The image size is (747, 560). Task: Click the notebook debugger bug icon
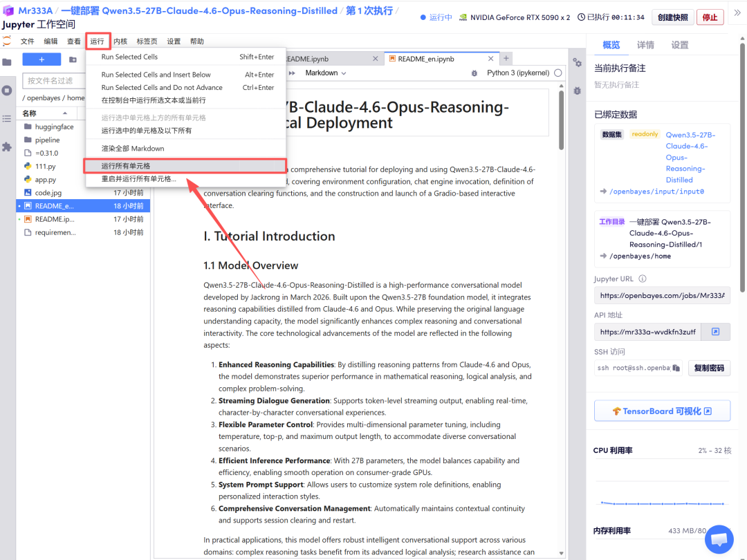(x=474, y=73)
